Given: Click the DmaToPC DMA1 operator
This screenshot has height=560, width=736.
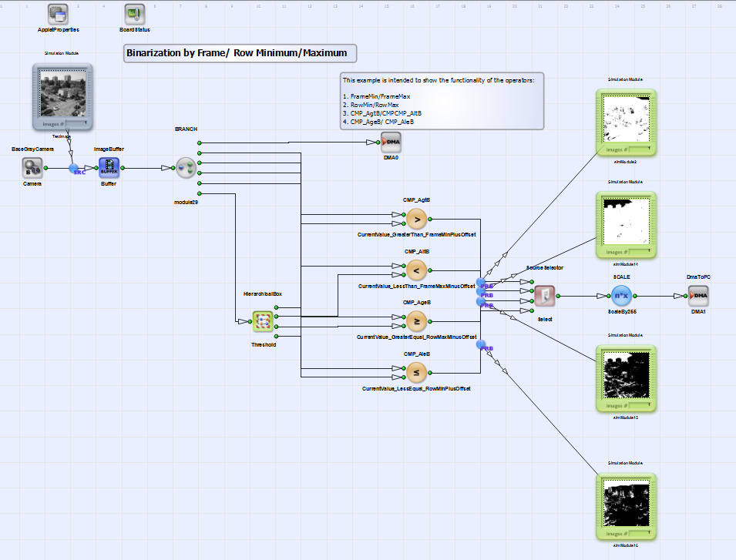Looking at the screenshot, I should pyautogui.click(x=698, y=296).
